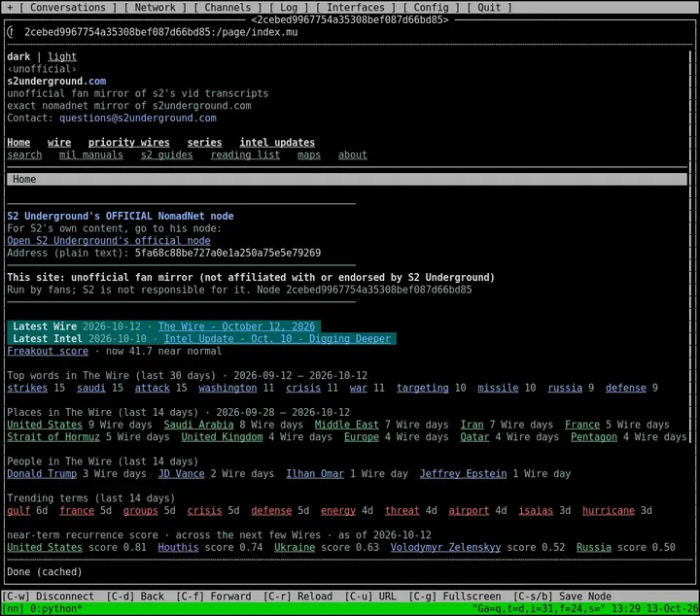The image size is (700, 616).
Task: Click the [C-u] URL shortcut
Action: click(370, 597)
